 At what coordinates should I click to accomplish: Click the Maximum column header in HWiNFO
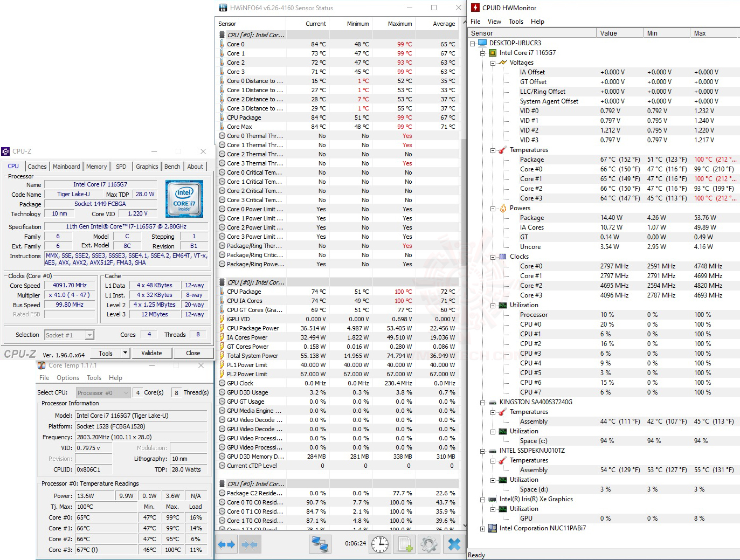click(x=393, y=24)
